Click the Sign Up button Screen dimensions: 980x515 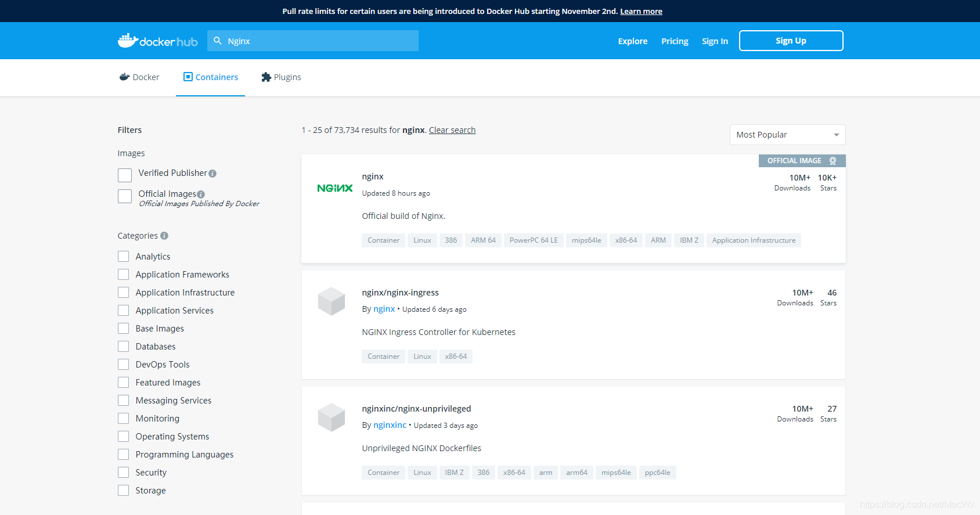click(x=791, y=41)
